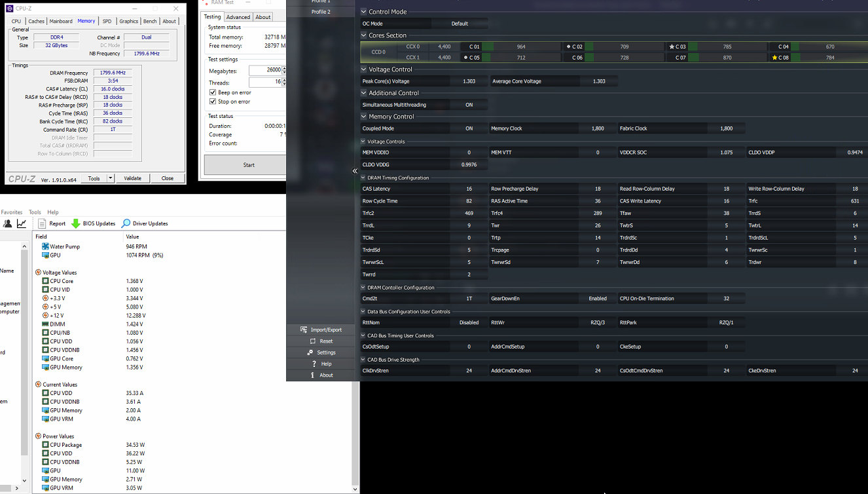Click the dot marker on core C 05
Viewport: 868px width, 494px height.
465,58
